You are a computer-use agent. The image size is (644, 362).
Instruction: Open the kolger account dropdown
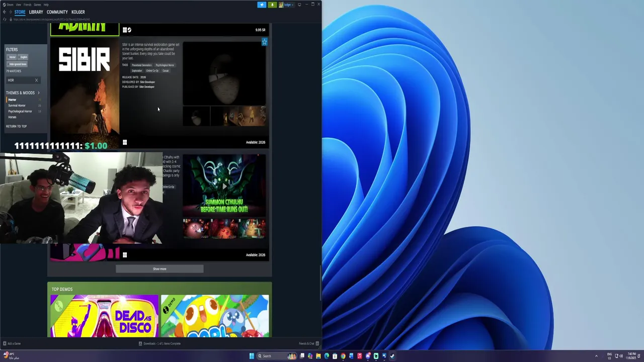tap(286, 5)
